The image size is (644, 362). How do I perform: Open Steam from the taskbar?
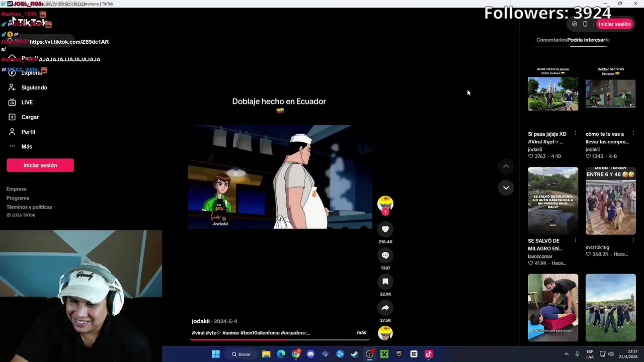coord(355,354)
